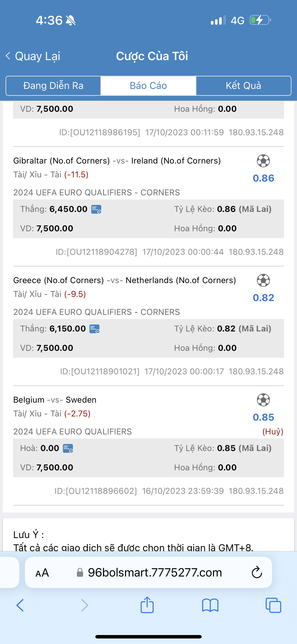Click the 0.86 odds value
This screenshot has height=644, width=297.
(x=263, y=178)
